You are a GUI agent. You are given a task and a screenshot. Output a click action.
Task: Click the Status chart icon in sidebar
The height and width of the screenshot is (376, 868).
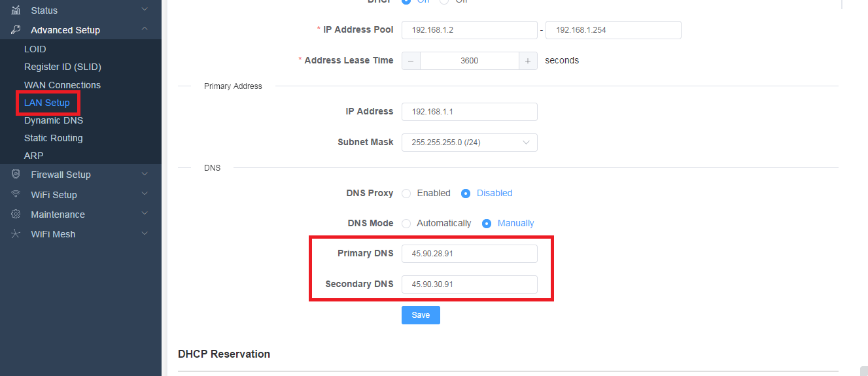click(x=16, y=10)
